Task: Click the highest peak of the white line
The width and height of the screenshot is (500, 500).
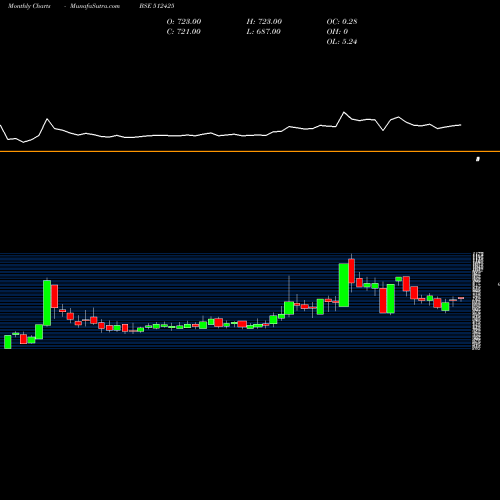Action: [x=344, y=112]
